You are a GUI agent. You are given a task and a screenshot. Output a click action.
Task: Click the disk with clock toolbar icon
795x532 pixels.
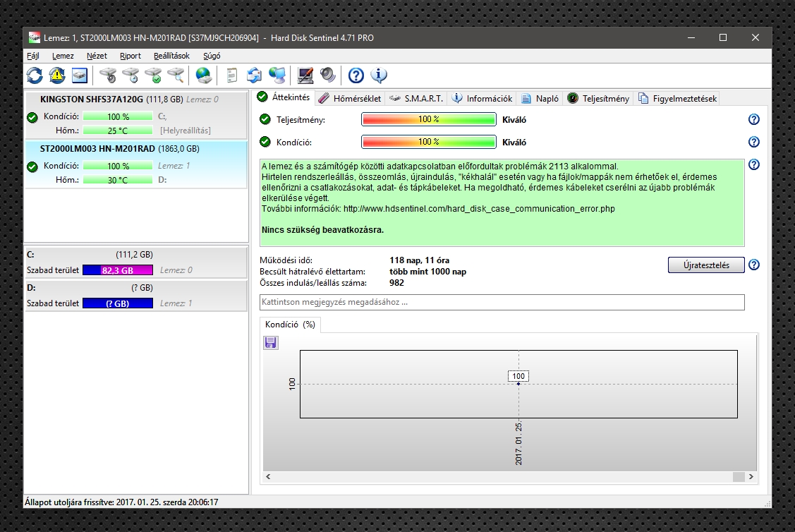[x=131, y=75]
